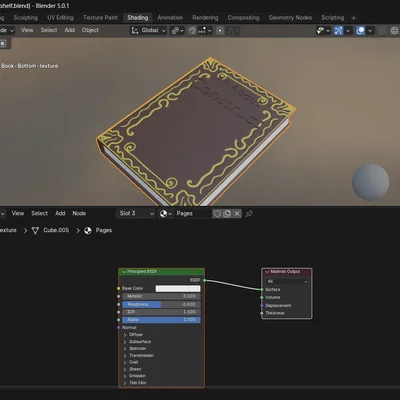Click the add workspace plus icon
The width and height of the screenshot is (400, 400).
(x=354, y=18)
